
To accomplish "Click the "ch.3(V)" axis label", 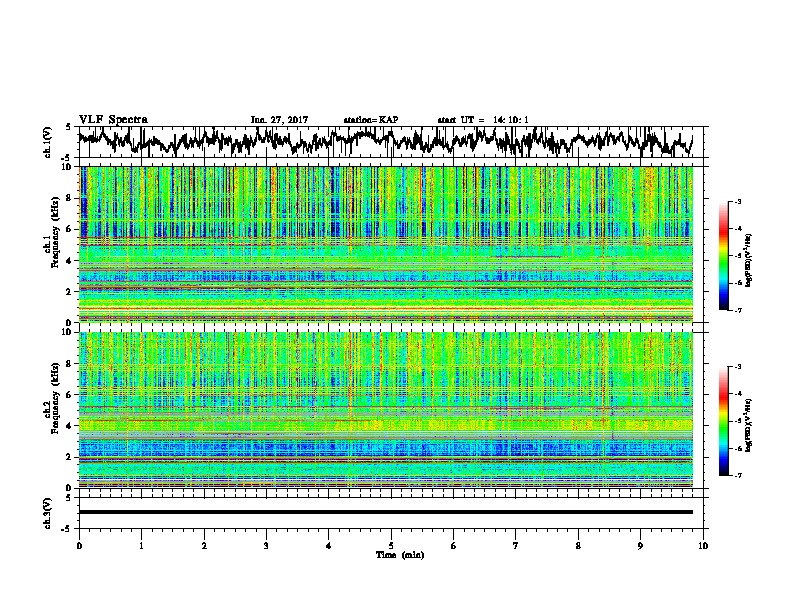I will (48, 513).
